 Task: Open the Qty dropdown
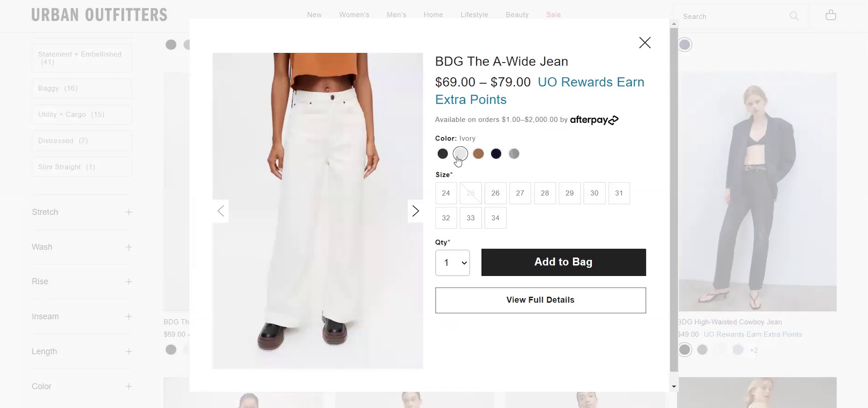(452, 263)
